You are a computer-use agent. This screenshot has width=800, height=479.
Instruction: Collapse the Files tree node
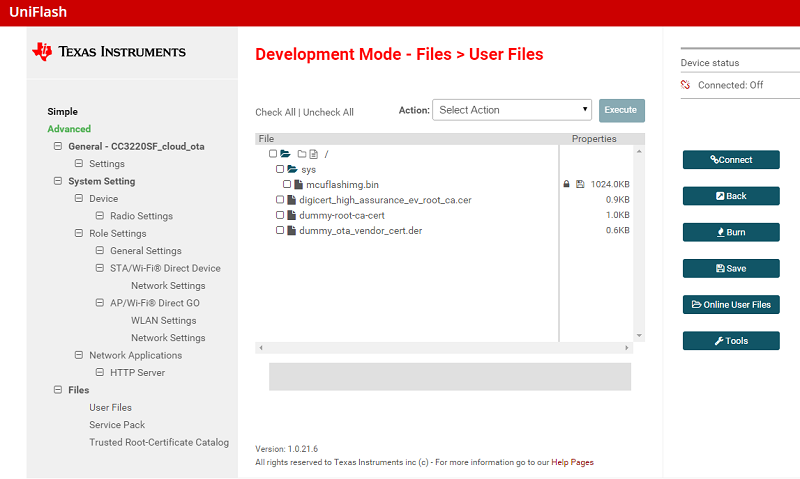(x=58, y=390)
